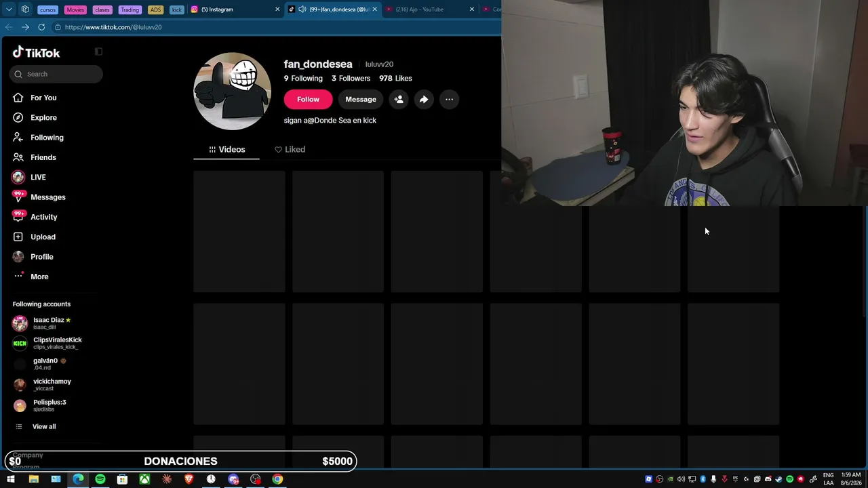
Task: Close the Ajo - YouTube tab
Action: pyautogui.click(x=472, y=9)
